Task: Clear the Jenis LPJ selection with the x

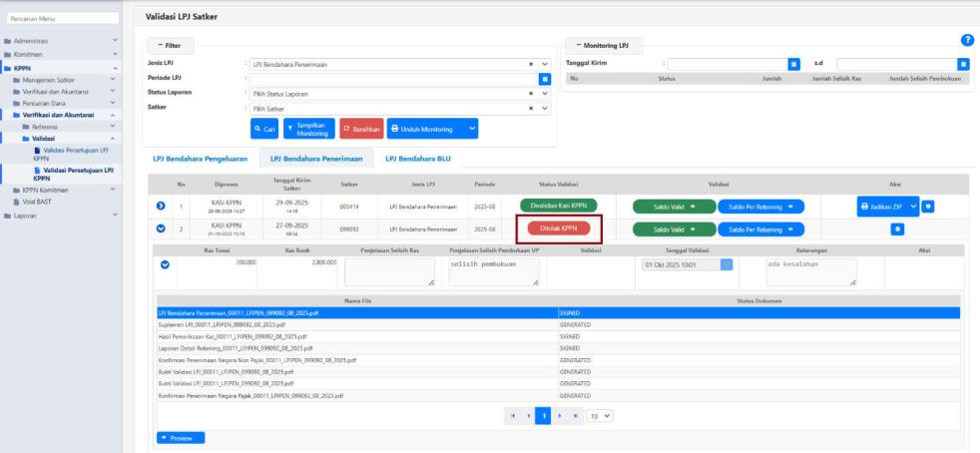Action: click(531, 64)
